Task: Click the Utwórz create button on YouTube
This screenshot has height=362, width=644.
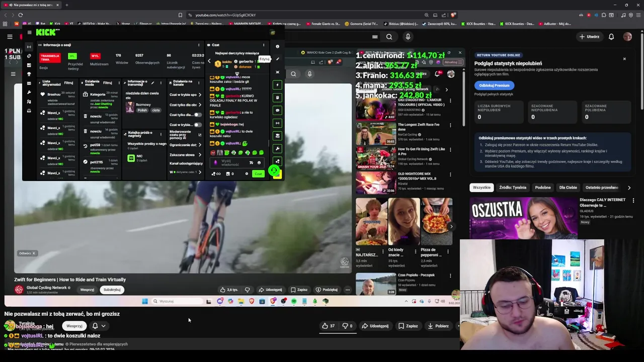Action: click(x=589, y=37)
